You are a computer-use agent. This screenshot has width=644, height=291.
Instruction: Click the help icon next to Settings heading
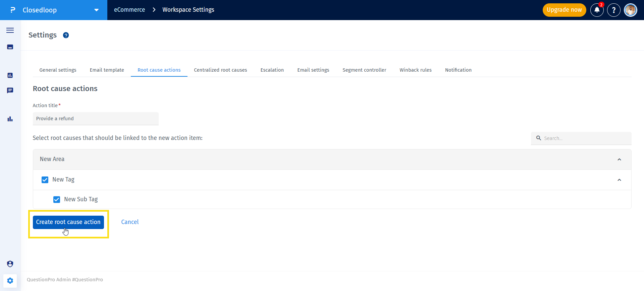coord(66,35)
